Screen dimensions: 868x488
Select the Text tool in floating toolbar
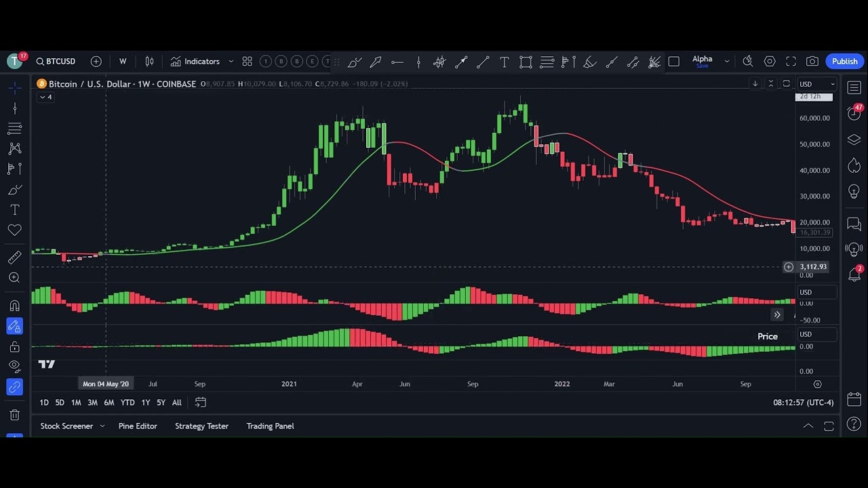point(505,62)
